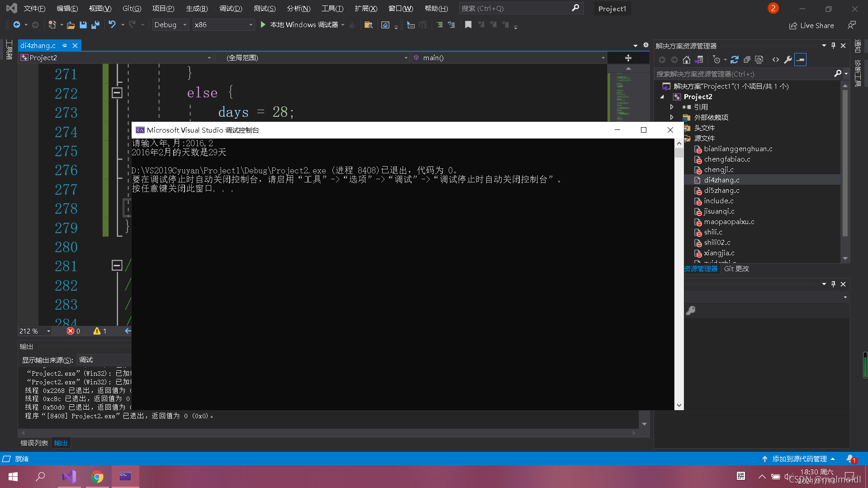Click the Solution Explorer scrollbar down arrow
The image size is (868, 488).
(845, 258)
